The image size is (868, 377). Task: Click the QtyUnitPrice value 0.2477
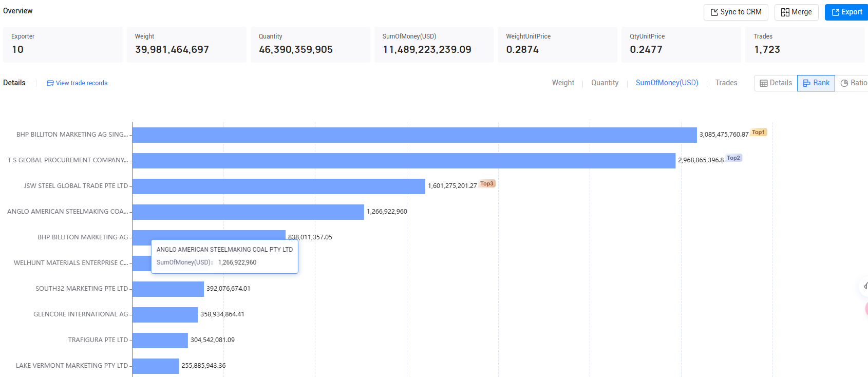(x=646, y=50)
